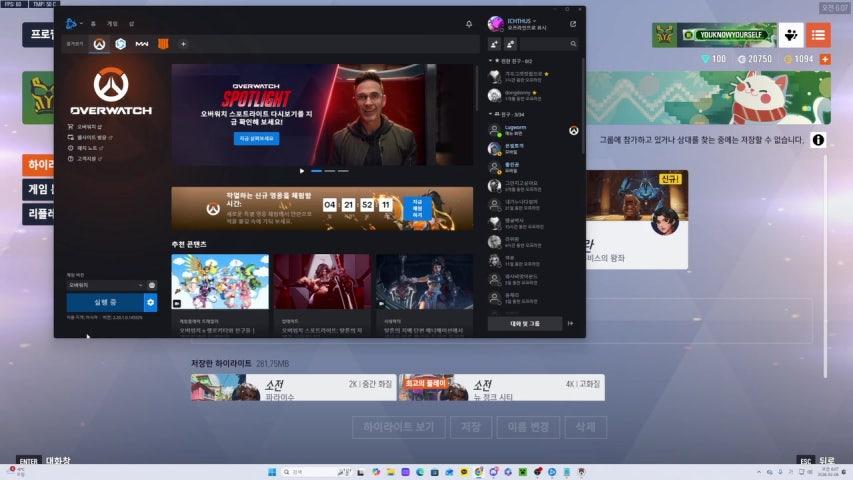Viewport: 853px width, 480px height.
Task: Click the 저장 save button in game
Action: (471, 427)
